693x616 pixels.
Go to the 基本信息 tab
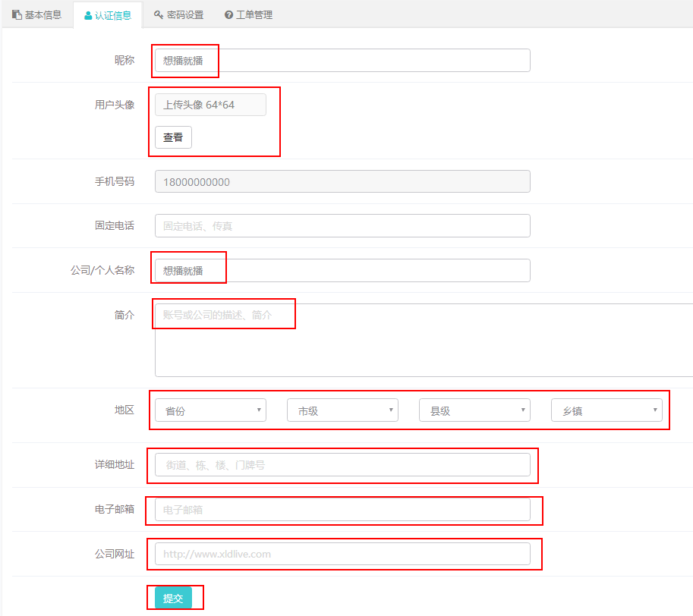point(36,14)
